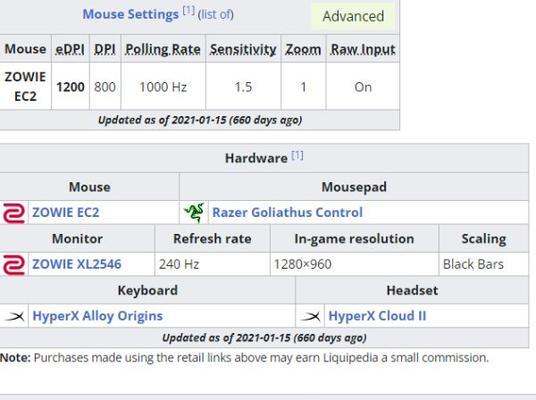The height and width of the screenshot is (400, 536).
Task: Open the HyperX Cloud II headset link
Action: tap(377, 316)
